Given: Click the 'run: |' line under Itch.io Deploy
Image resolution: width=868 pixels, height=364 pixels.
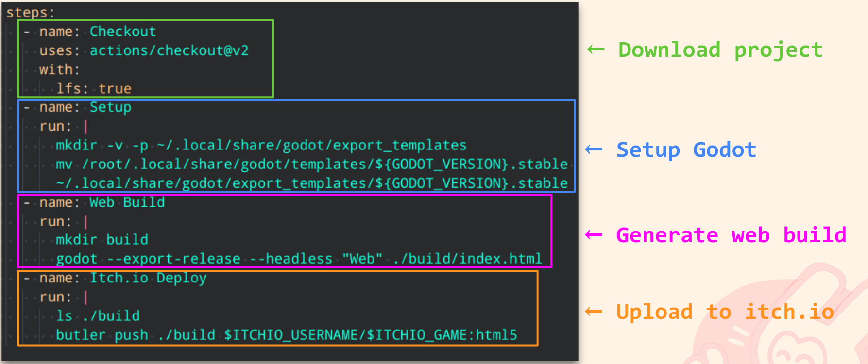Looking at the screenshot, I should tap(64, 297).
